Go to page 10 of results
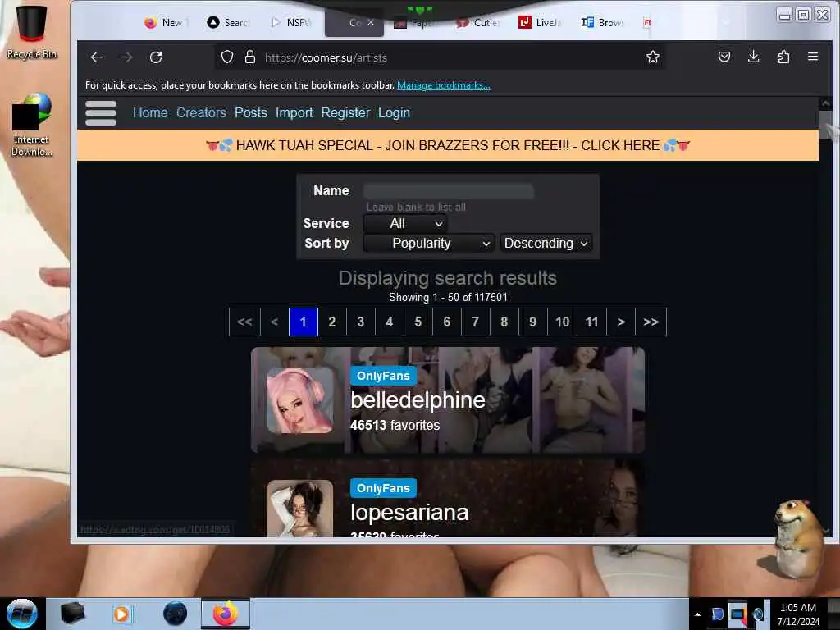This screenshot has height=630, width=840. coord(562,322)
